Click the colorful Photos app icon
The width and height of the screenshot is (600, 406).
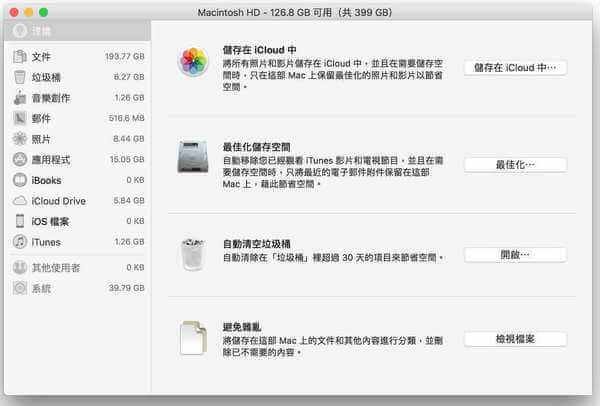point(194,62)
